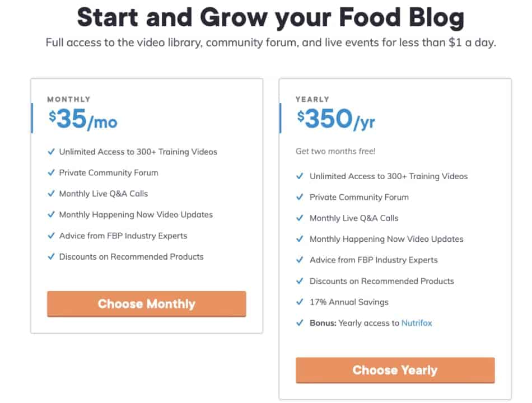Click monthly Unlimited Access to 300+ Training Videos

tap(138, 152)
